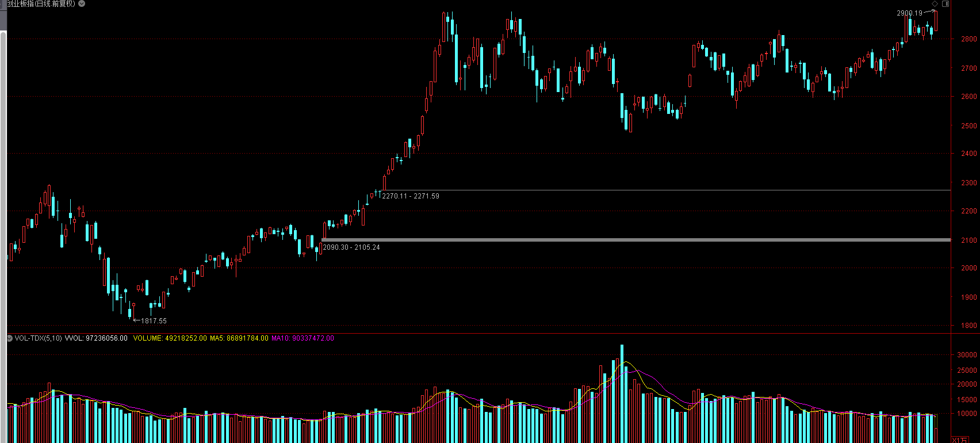Toggle the side panel icon at top right
The image size is (980, 443).
tap(945, 3)
